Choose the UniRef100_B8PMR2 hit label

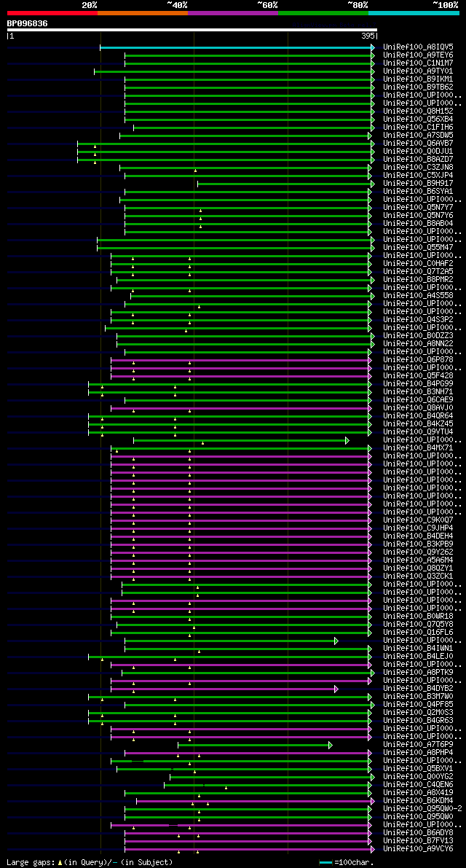click(418, 280)
